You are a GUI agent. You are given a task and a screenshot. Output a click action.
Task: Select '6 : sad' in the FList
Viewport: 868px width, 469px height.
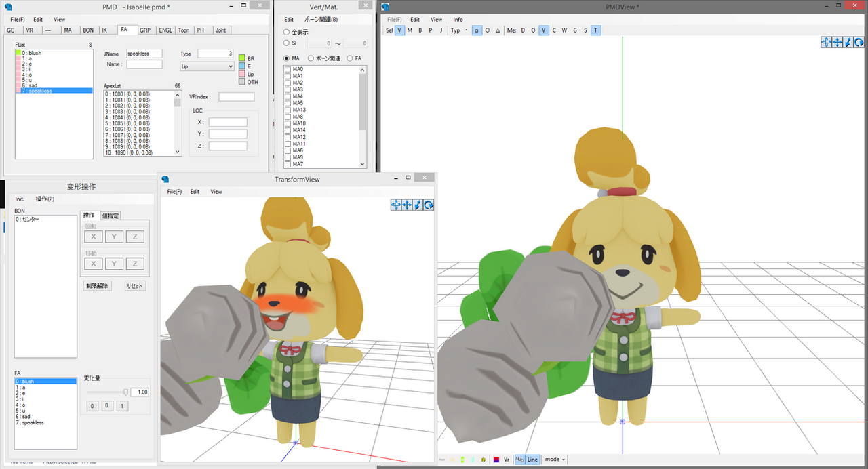[x=54, y=85]
